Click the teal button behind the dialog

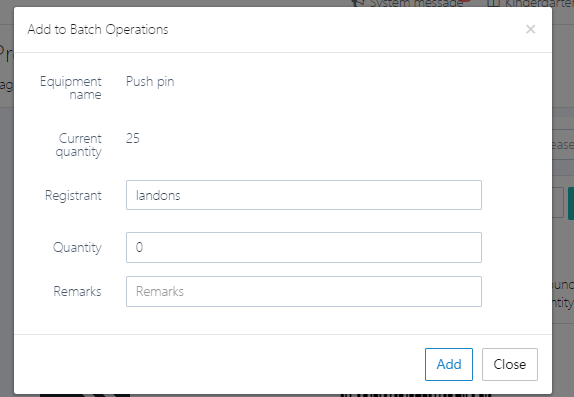571,203
